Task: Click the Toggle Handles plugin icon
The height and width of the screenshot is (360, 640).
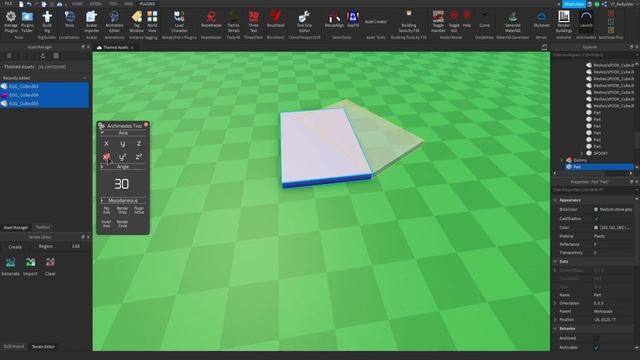Action: (438, 22)
